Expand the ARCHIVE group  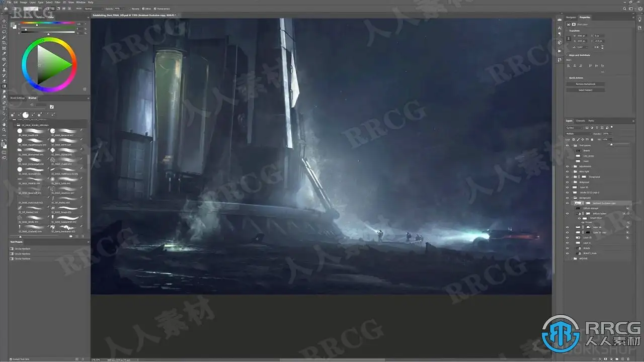point(572,258)
